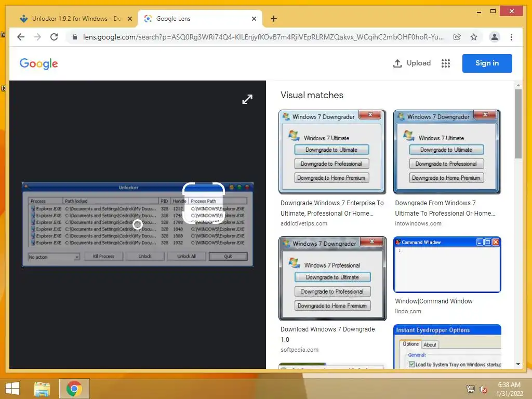Open Instant Eyedropper Options thumbnail
This screenshot has height=399, width=532.
click(447, 347)
